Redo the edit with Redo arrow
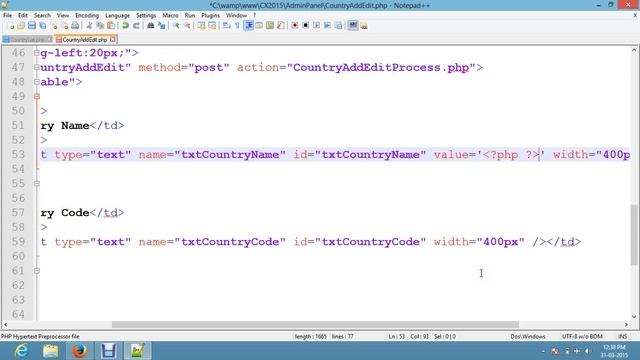 pyautogui.click(x=136, y=26)
